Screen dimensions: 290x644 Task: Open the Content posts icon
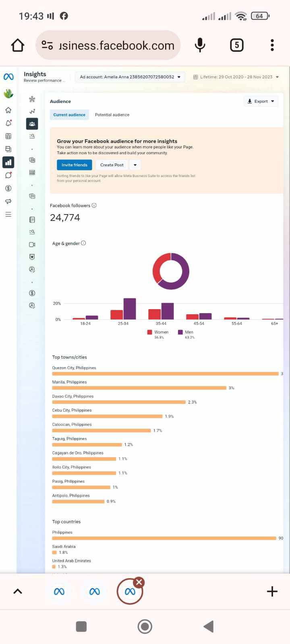point(8,149)
